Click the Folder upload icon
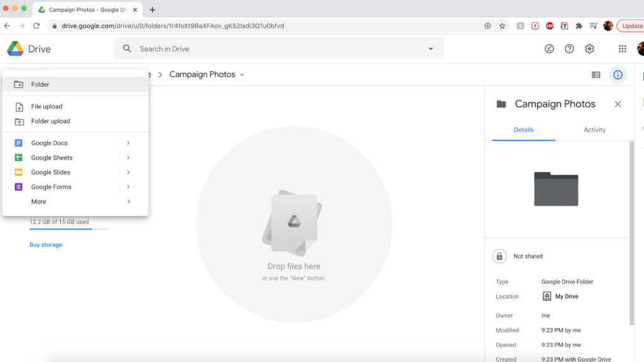 19,122
